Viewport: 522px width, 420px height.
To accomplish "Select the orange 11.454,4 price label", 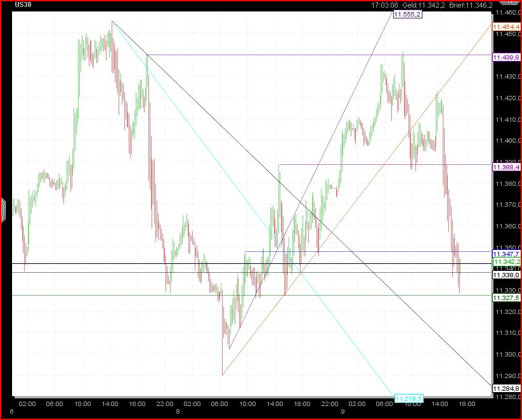I will (x=506, y=27).
